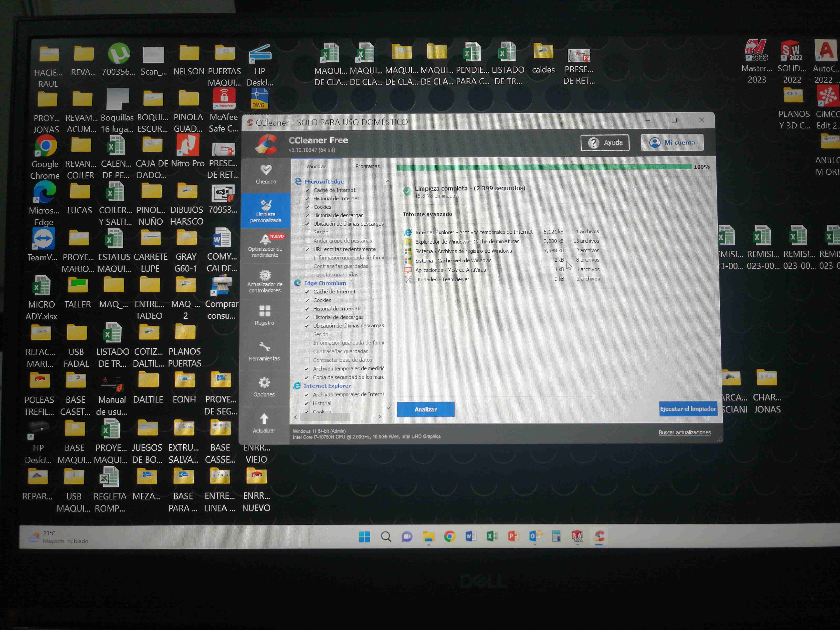This screenshot has width=840, height=630.
Task: Click the cleaner list scroll-down arrow
Action: 388,408
